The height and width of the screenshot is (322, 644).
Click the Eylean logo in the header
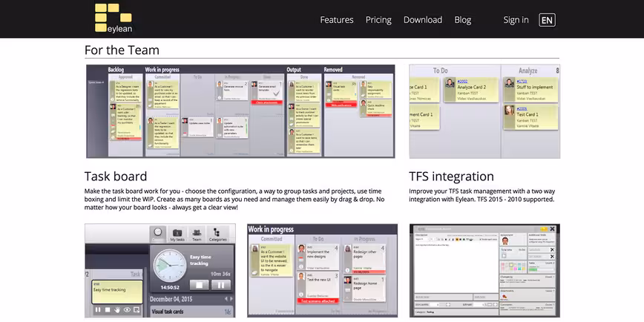tap(114, 18)
